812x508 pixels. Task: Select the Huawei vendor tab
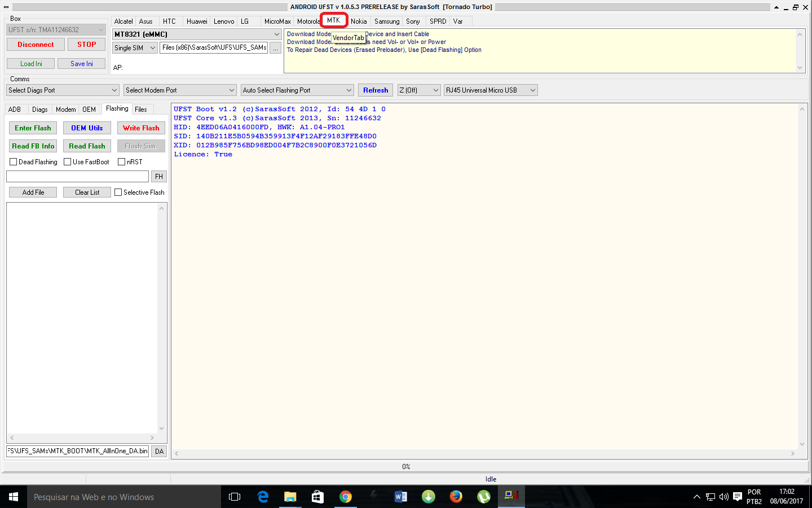(x=197, y=21)
